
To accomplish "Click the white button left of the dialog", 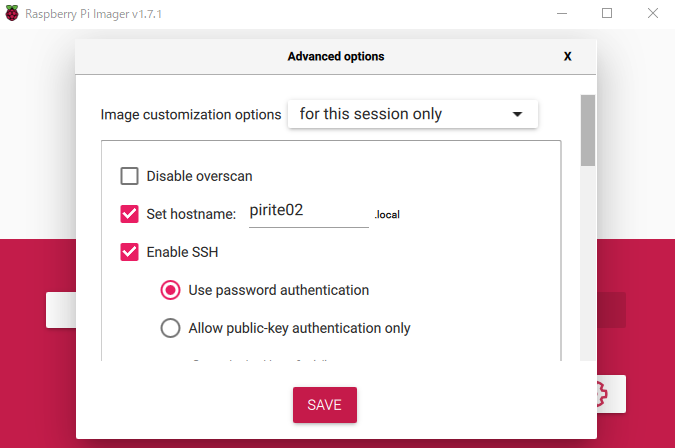I will point(60,310).
